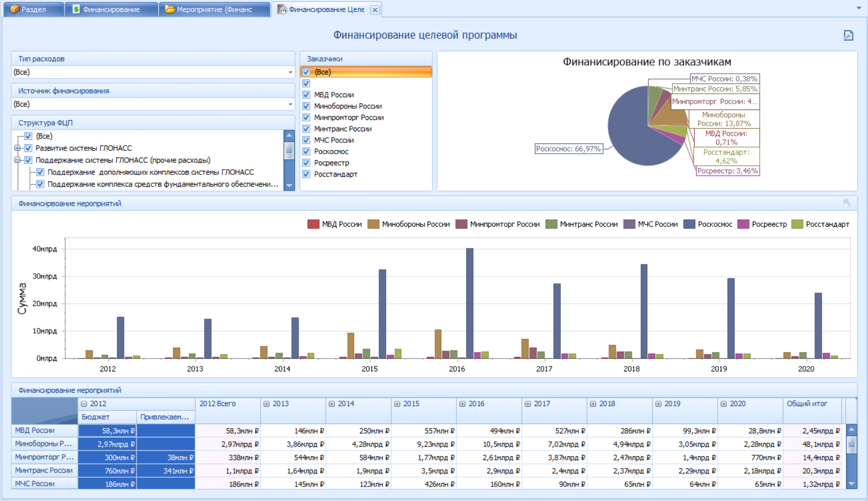Click the Привлекаем... column header
The image size is (868, 501).
[x=166, y=417]
